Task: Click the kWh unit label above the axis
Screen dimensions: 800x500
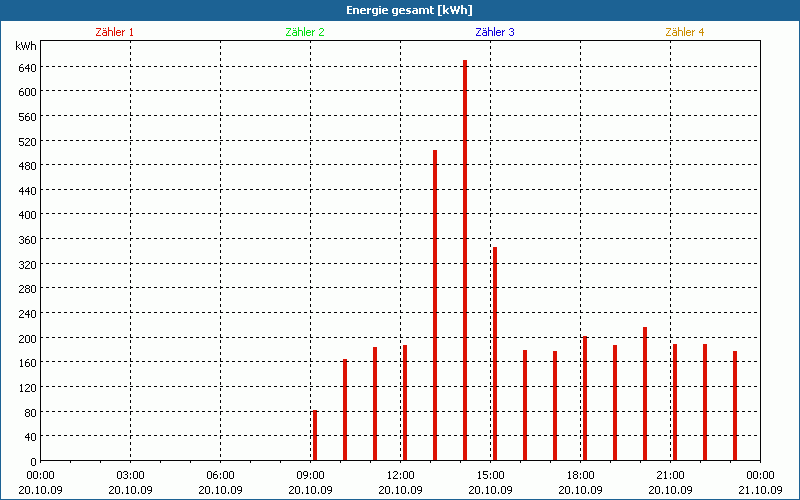Action: pos(26,46)
